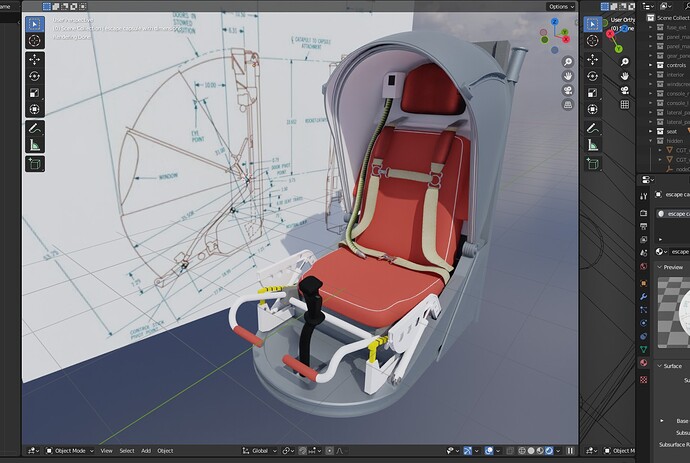Select the Transform tool in left viewport
Viewport: 690px width, 463px height.
(x=35, y=109)
